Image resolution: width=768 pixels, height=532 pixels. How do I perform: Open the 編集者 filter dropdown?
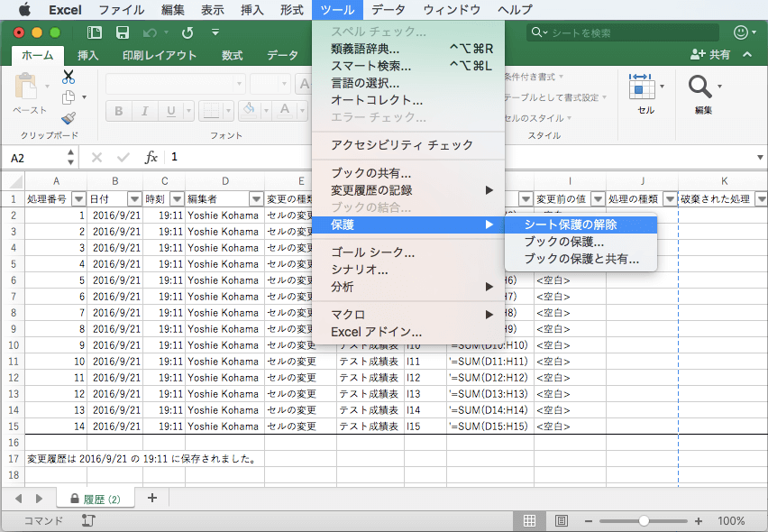[x=256, y=199]
